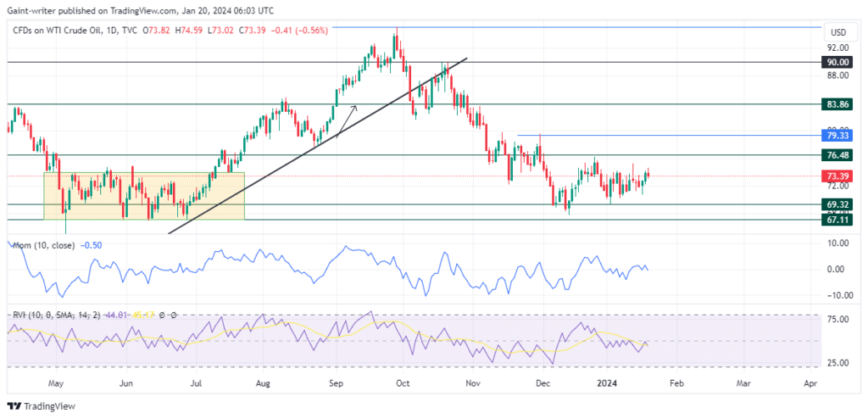
Task: Click the Mar label on time axis
Action: (743, 383)
